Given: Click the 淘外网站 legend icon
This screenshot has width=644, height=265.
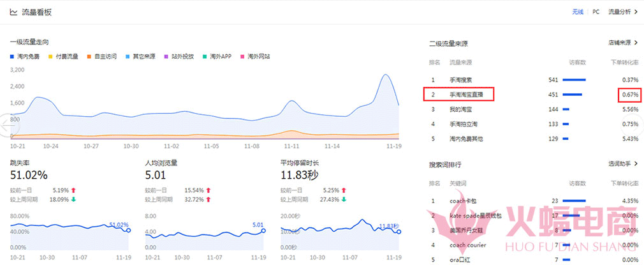Looking at the screenshot, I should (x=242, y=56).
